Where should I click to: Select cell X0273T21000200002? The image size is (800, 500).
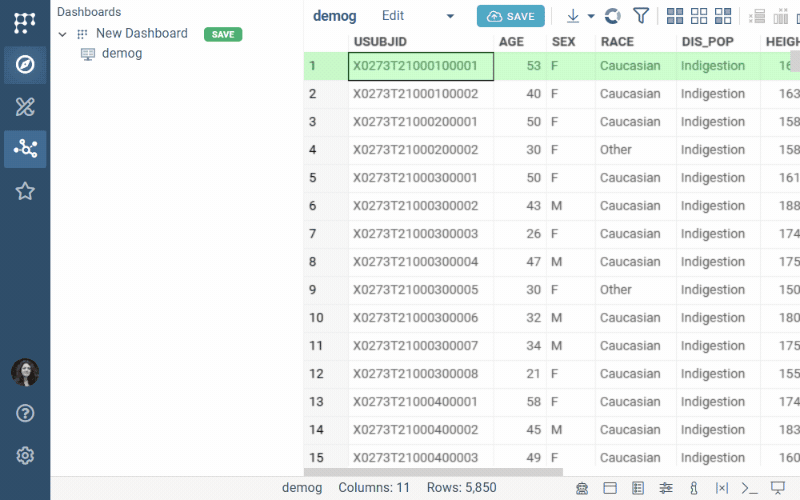tap(421, 150)
